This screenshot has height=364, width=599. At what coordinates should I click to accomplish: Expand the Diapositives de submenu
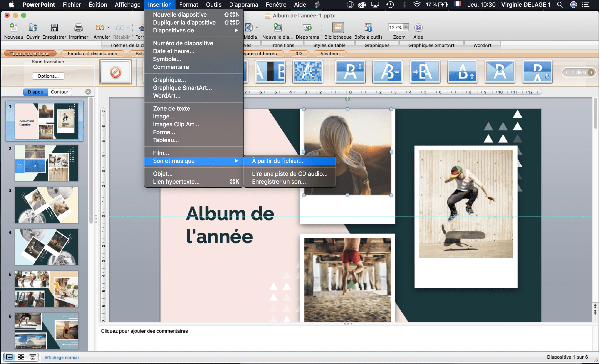tap(194, 30)
